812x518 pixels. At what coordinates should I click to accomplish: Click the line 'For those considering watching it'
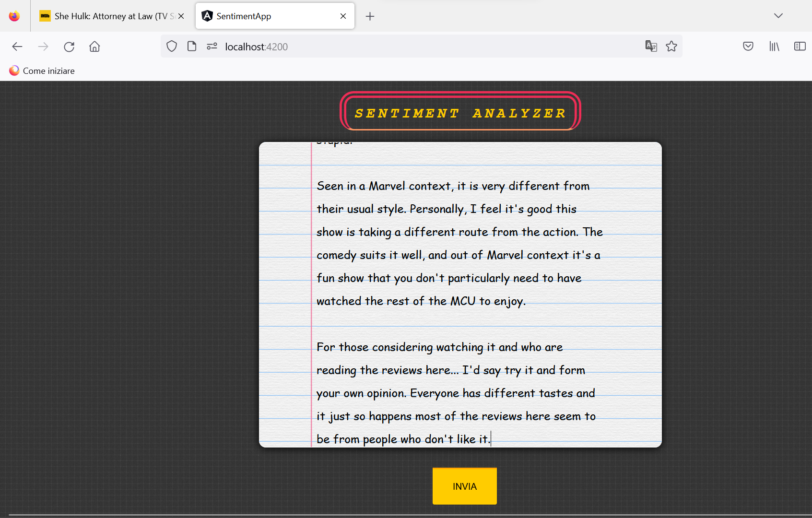click(440, 347)
